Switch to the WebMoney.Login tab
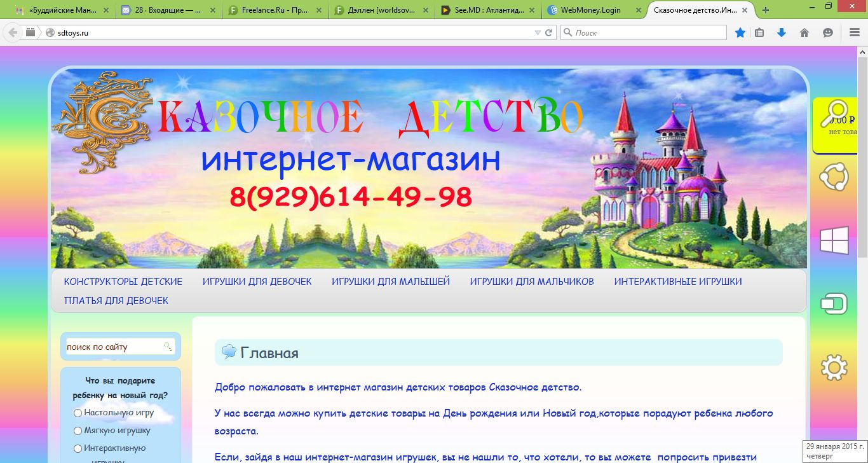Viewport: 868px width, 463px height. [594, 10]
